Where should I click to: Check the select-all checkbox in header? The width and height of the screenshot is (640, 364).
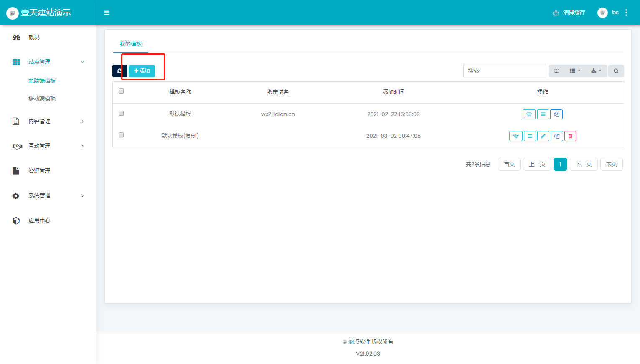pyautogui.click(x=121, y=91)
